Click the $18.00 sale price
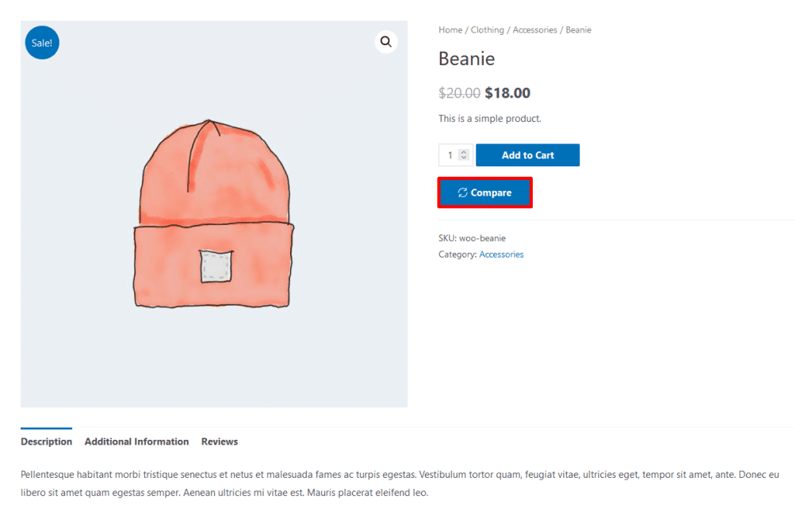Screen dimensions: 812x523 click(x=507, y=93)
